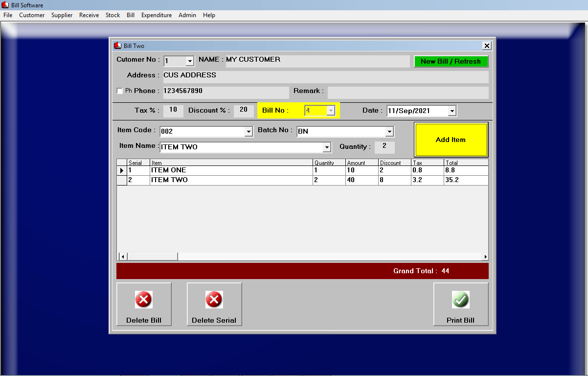This screenshot has width=588, height=376.
Task: Close the Bill Two window
Action: click(487, 46)
